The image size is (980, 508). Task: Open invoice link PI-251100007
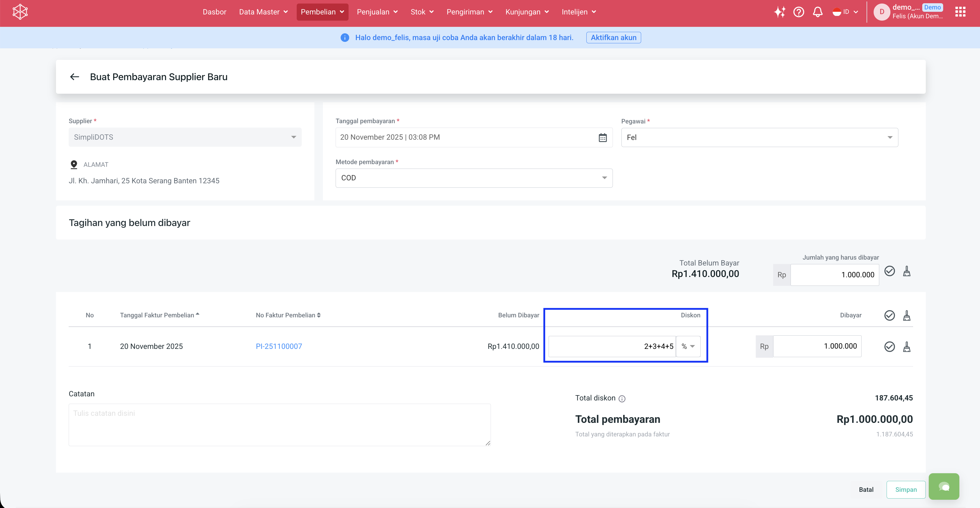279,346
